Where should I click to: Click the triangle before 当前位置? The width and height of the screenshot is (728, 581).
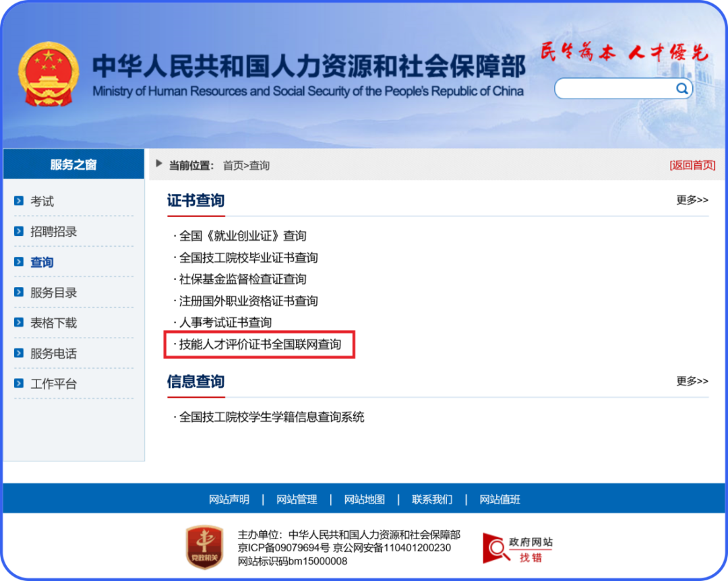point(159,164)
